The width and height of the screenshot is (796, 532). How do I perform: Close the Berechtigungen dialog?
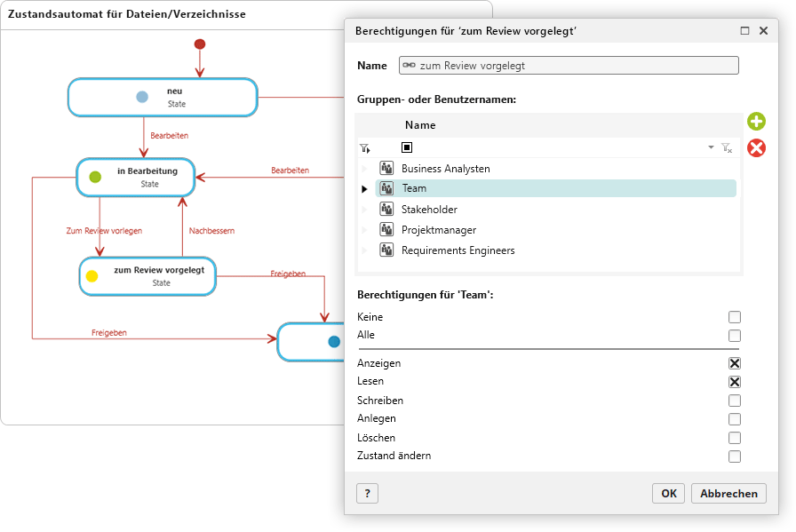coord(763,30)
